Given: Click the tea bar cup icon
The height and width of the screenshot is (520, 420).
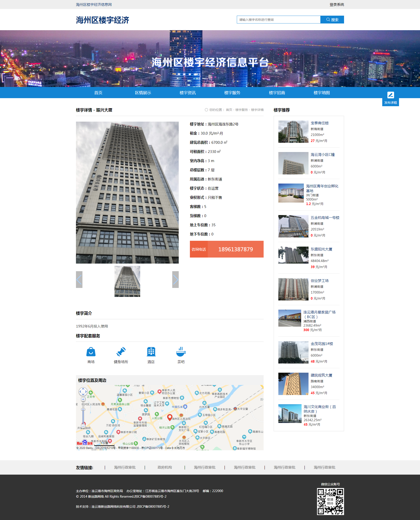Looking at the screenshot, I should (181, 352).
